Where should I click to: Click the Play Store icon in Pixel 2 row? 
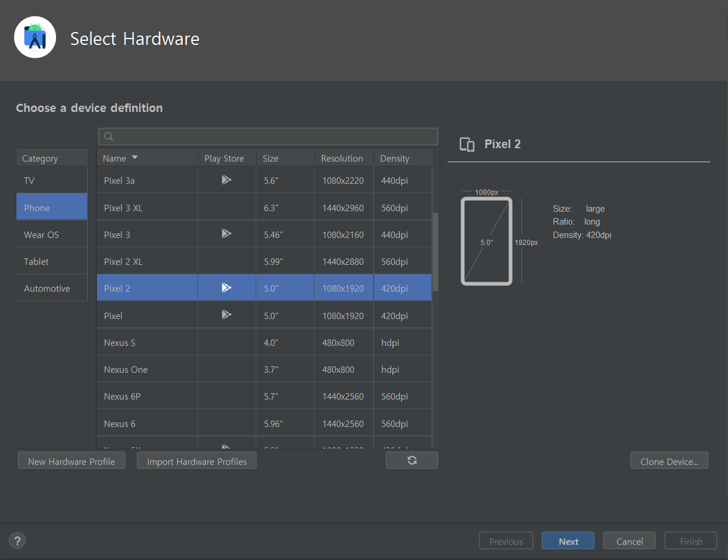[227, 288]
